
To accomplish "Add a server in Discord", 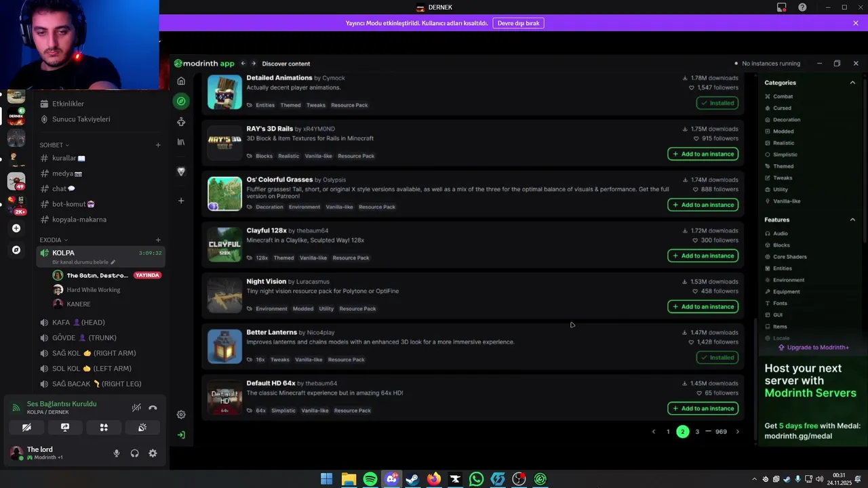I will click(x=16, y=228).
